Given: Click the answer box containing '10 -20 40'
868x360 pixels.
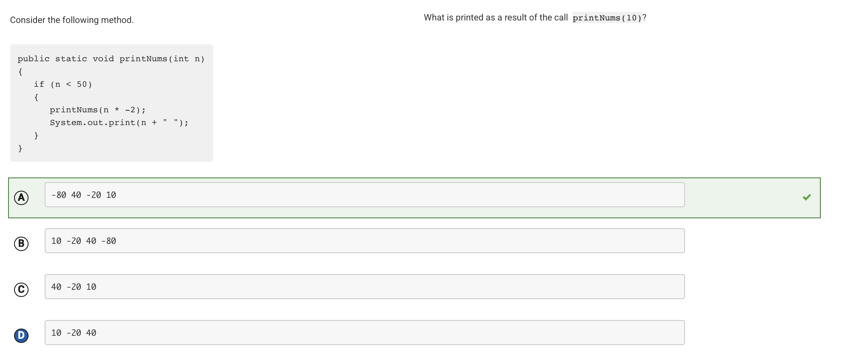Looking at the screenshot, I should tap(364, 333).
